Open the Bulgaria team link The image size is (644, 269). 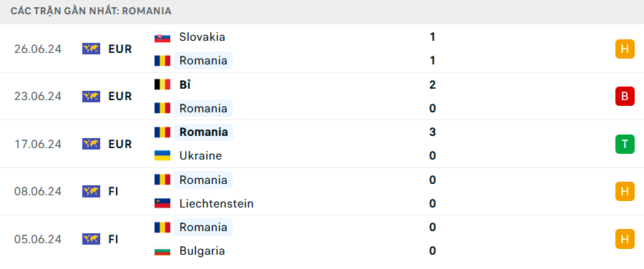(x=202, y=251)
